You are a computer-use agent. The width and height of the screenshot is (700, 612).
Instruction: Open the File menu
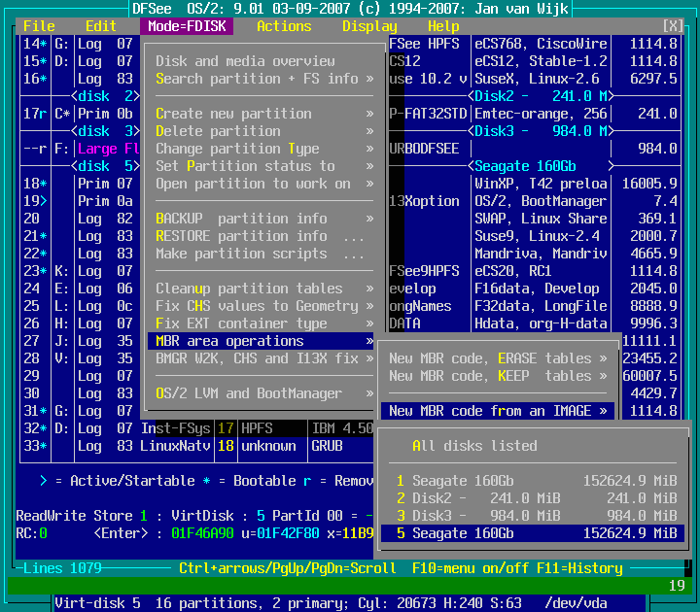[x=39, y=26]
